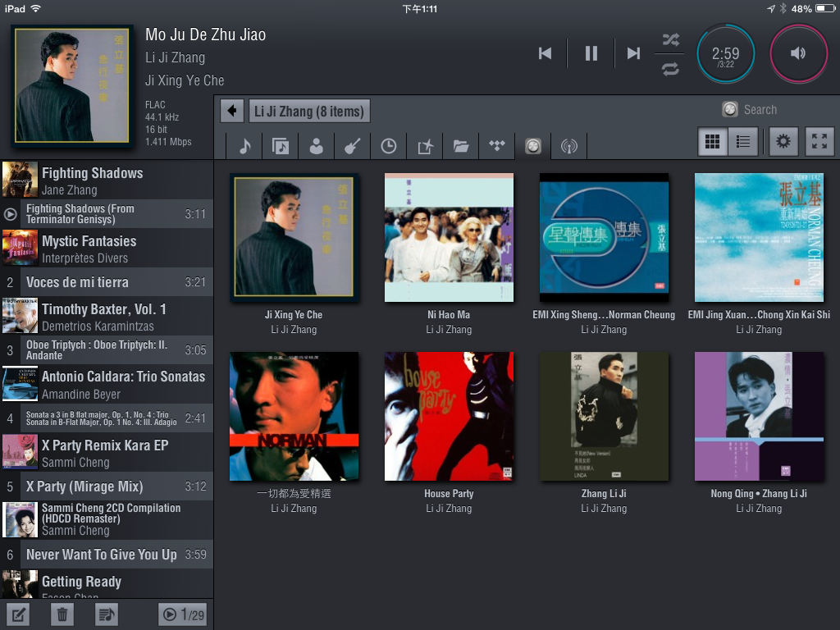The height and width of the screenshot is (630, 840).
Task: Expand browser to full screen
Action: (x=819, y=141)
